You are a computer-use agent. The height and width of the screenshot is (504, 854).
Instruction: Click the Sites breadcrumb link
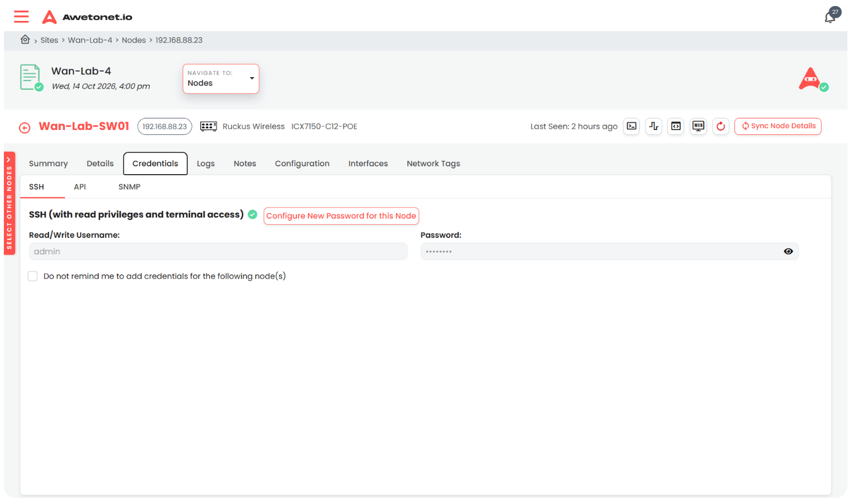49,40
